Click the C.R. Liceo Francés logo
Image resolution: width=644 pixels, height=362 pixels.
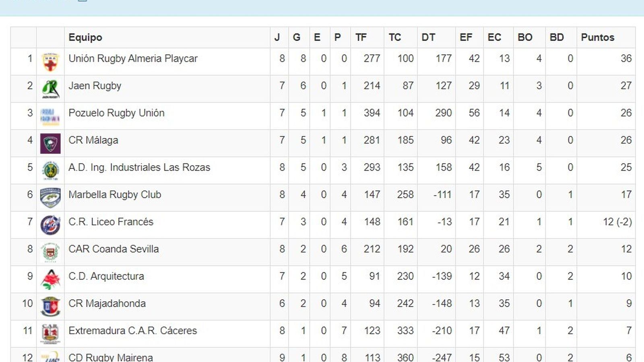pos(50,225)
